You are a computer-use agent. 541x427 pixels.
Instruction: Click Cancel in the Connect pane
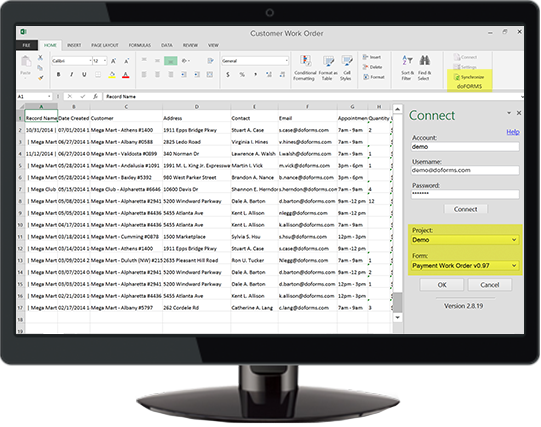tap(490, 285)
